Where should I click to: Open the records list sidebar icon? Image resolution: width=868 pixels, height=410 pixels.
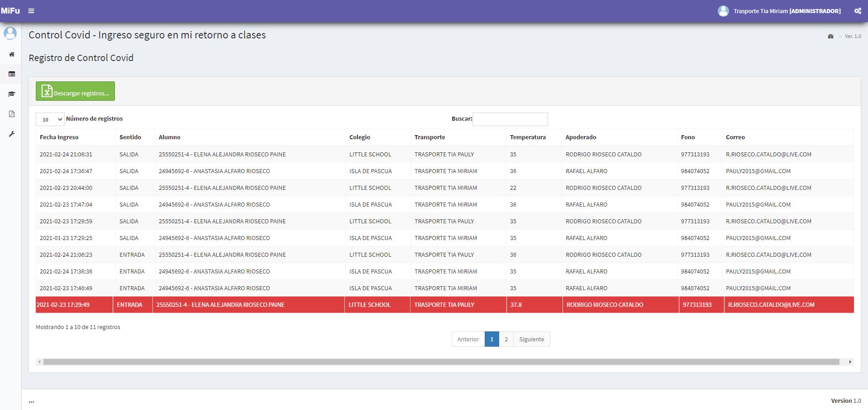tap(12, 74)
